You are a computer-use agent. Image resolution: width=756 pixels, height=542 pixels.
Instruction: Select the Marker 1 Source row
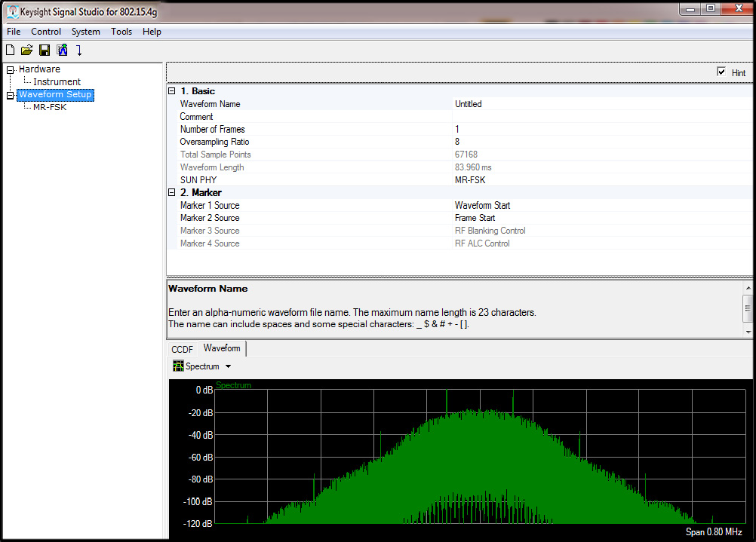(x=302, y=205)
